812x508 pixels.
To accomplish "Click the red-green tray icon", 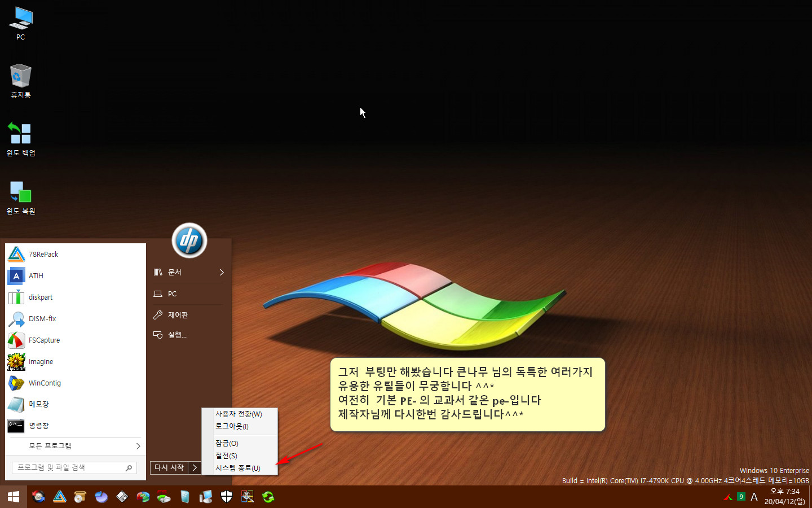I will pyautogui.click(x=728, y=497).
